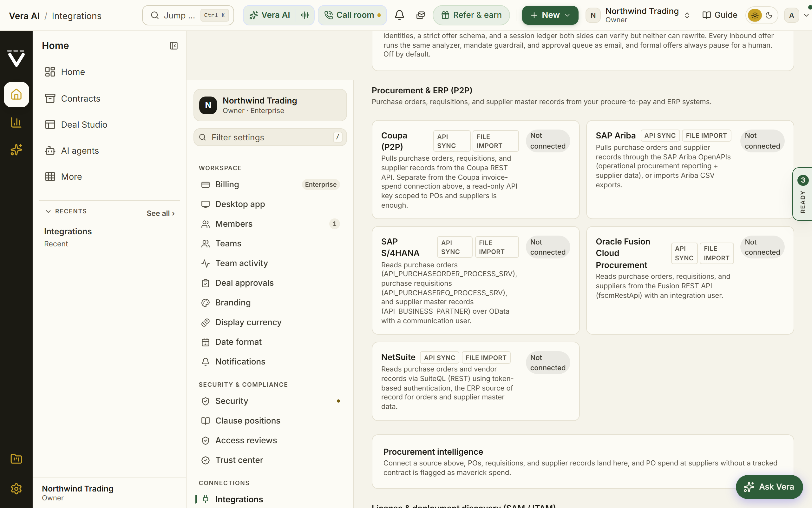812x508 pixels.
Task: Open Teams settings
Action: [x=270, y=244]
